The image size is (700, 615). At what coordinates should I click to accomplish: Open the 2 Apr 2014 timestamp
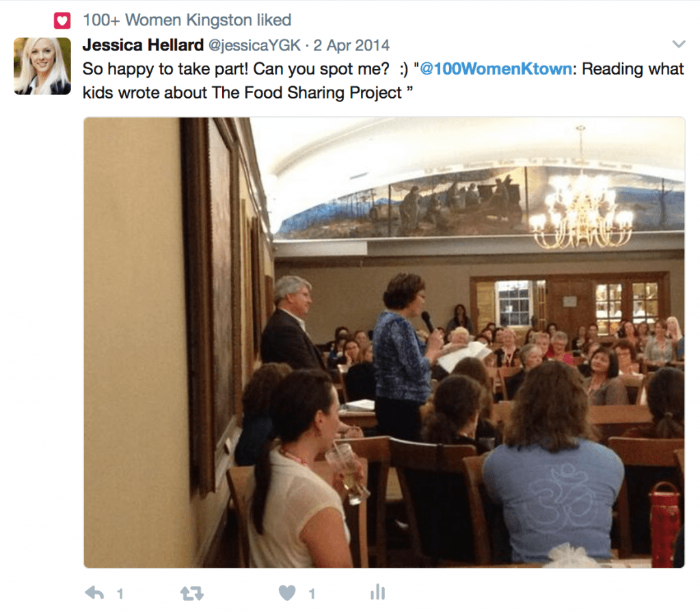point(351,46)
